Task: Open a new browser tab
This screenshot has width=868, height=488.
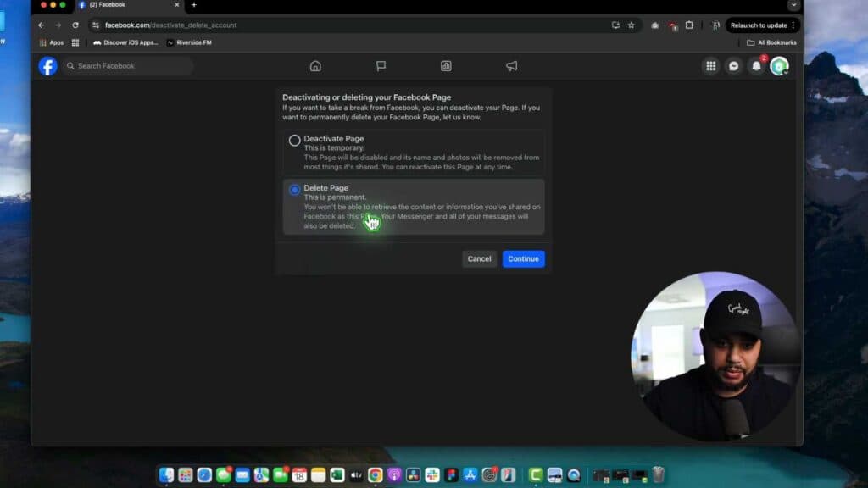Action: (194, 5)
